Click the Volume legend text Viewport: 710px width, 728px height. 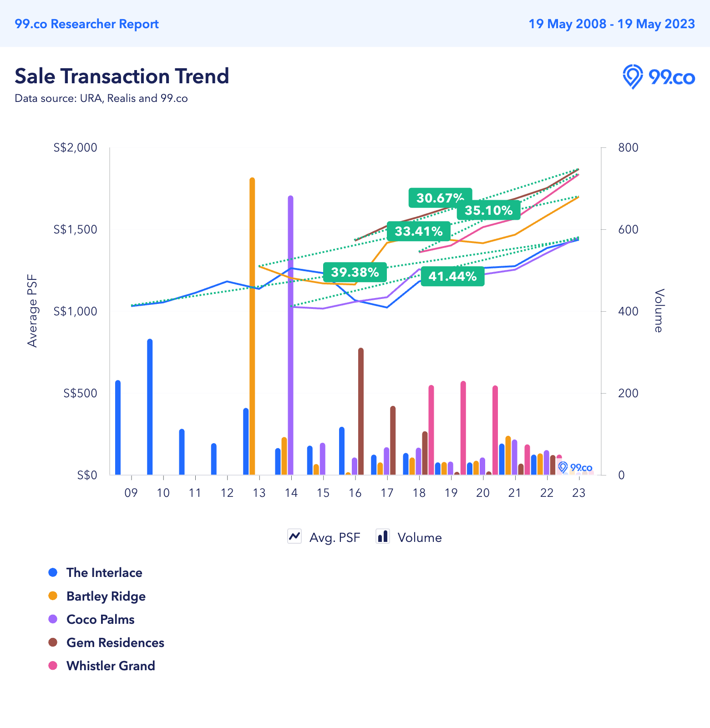[x=420, y=537]
